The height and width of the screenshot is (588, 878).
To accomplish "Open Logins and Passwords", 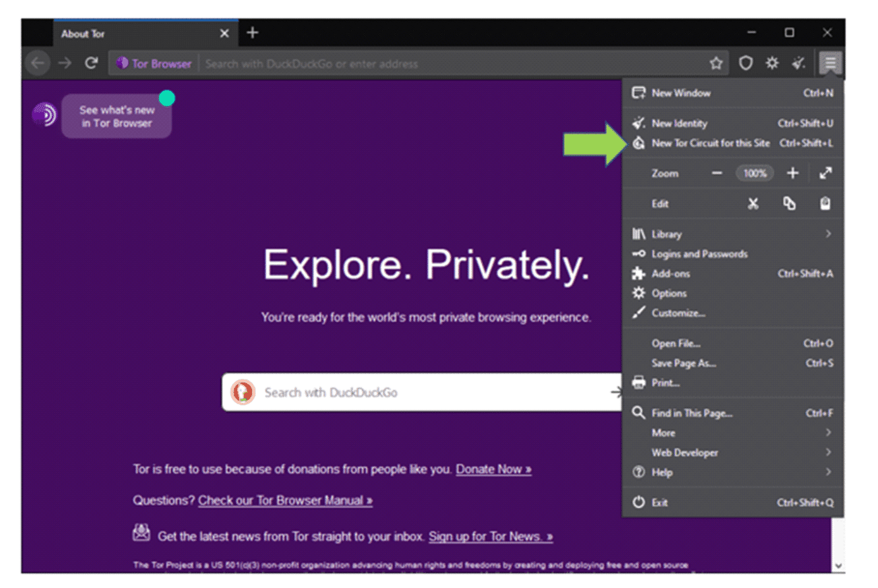I will [733, 254].
